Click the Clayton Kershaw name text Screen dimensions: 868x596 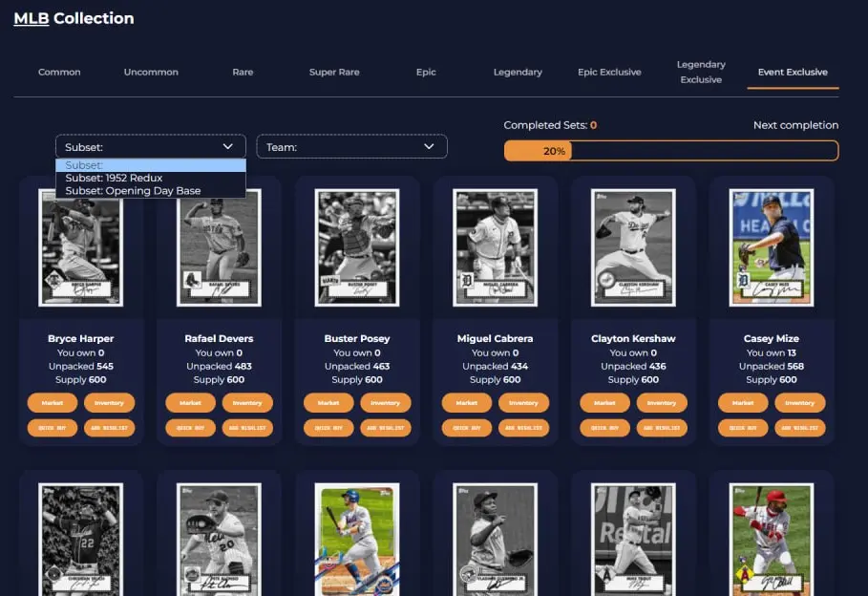pos(633,338)
